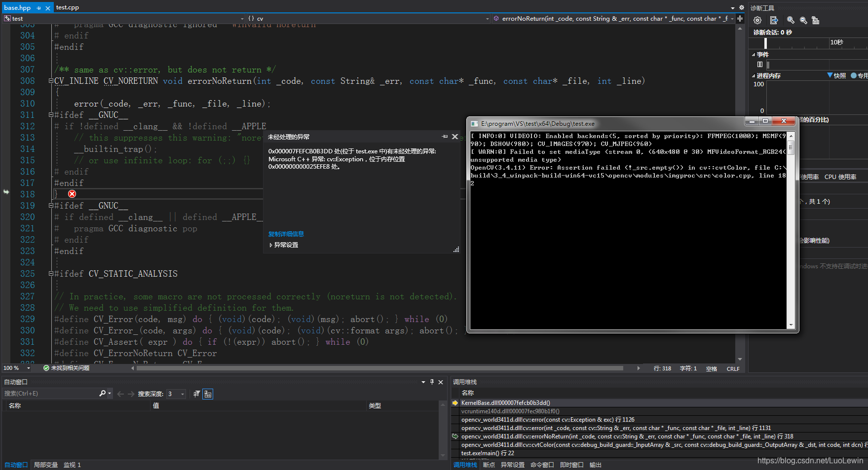Open the 100% zoom level dropdown

pos(29,368)
